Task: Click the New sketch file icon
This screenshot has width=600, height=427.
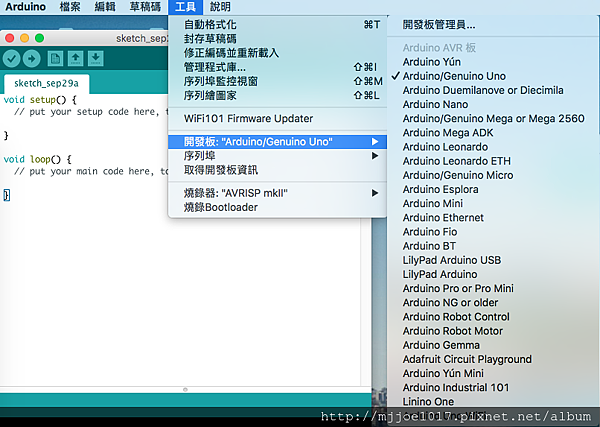Action: [x=55, y=59]
